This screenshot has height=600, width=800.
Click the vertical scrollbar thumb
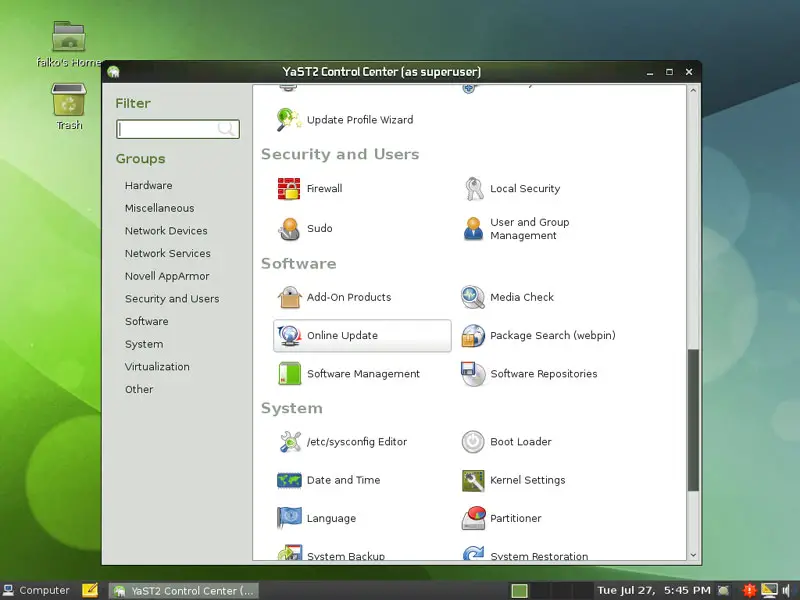click(693, 420)
